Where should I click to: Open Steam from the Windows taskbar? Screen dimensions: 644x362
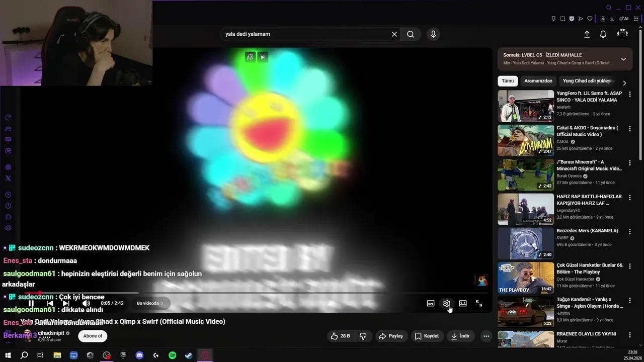click(x=189, y=355)
